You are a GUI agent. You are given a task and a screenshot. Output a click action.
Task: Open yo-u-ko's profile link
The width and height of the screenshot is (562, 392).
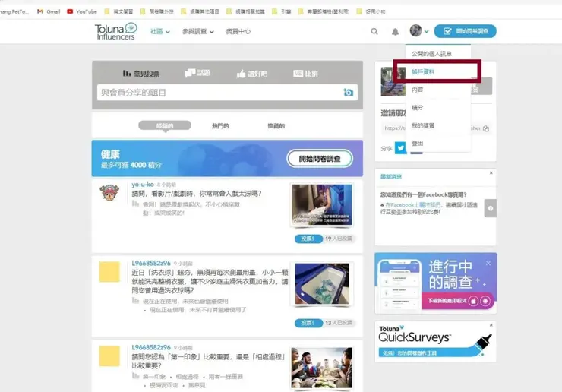143,185
